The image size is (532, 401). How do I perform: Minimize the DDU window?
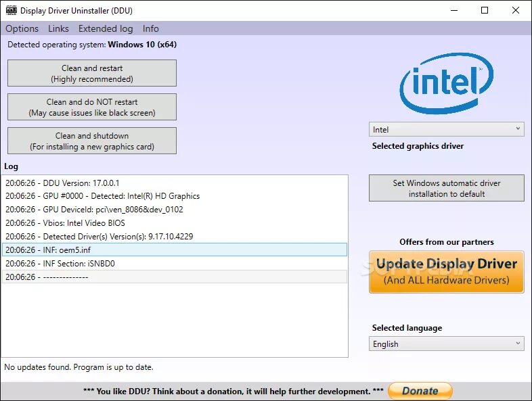454,10
